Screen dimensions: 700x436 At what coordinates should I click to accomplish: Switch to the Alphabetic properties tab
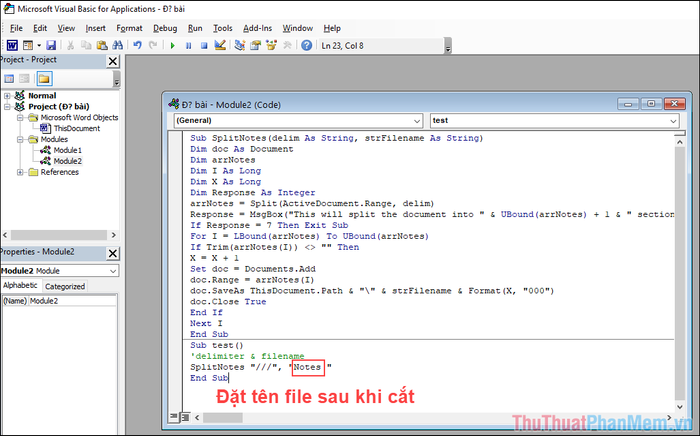(x=20, y=286)
